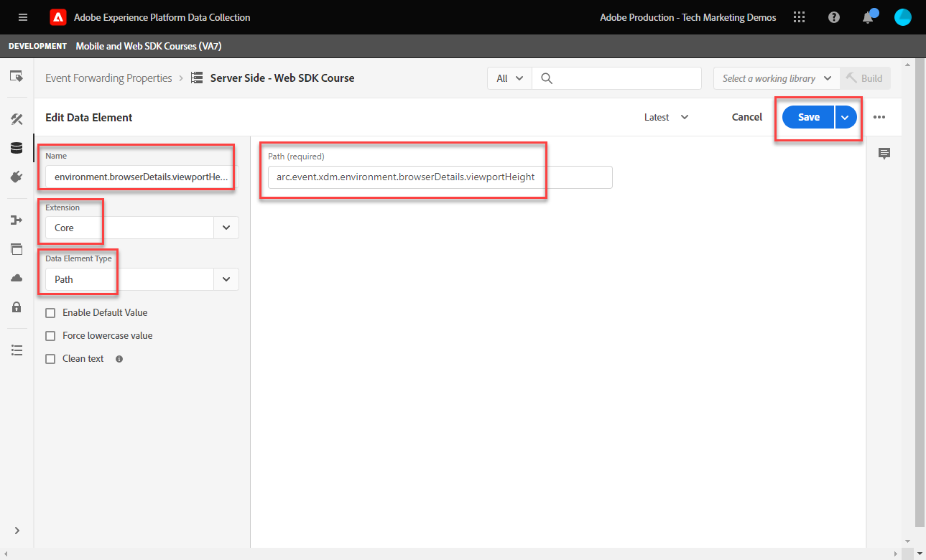The width and height of the screenshot is (926, 560).
Task: Click Server Side - Web SDK Course title
Action: point(282,78)
